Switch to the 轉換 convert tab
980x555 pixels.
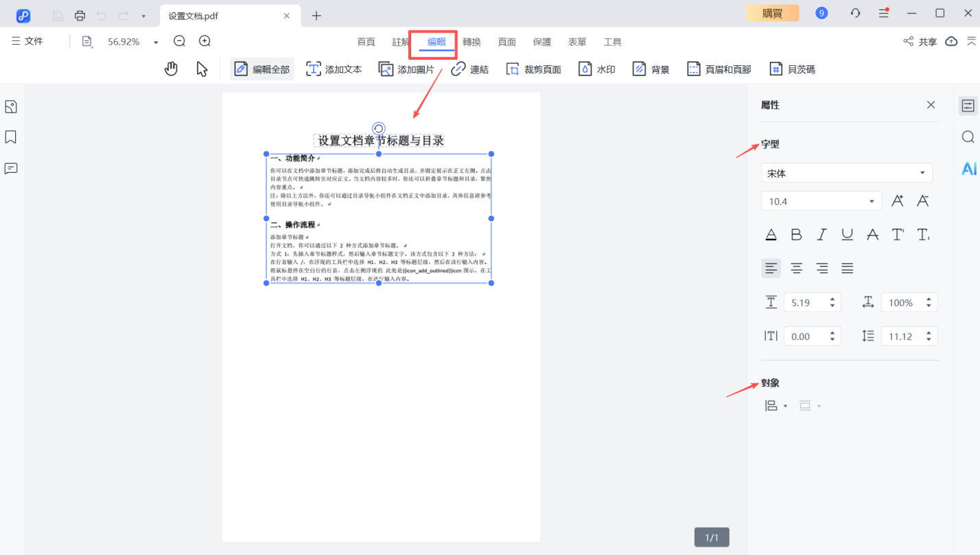(x=471, y=41)
